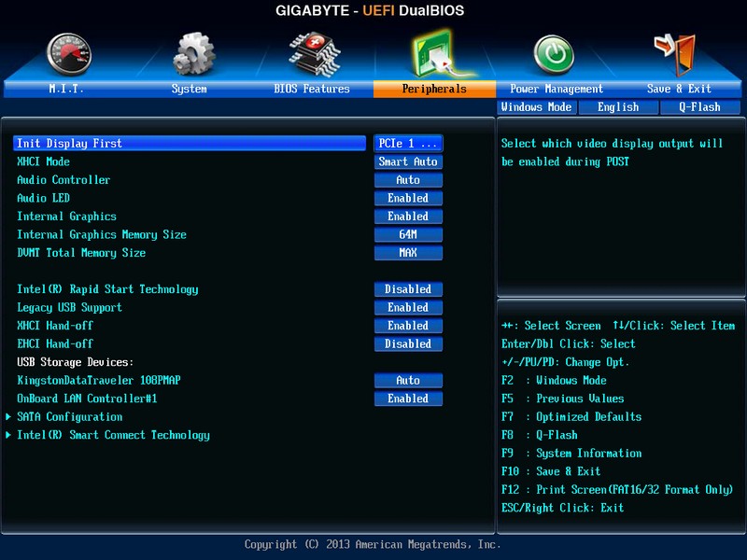Select the OnBoard LAN Controller#1 label
This screenshot has width=747, height=560.
[x=87, y=399]
